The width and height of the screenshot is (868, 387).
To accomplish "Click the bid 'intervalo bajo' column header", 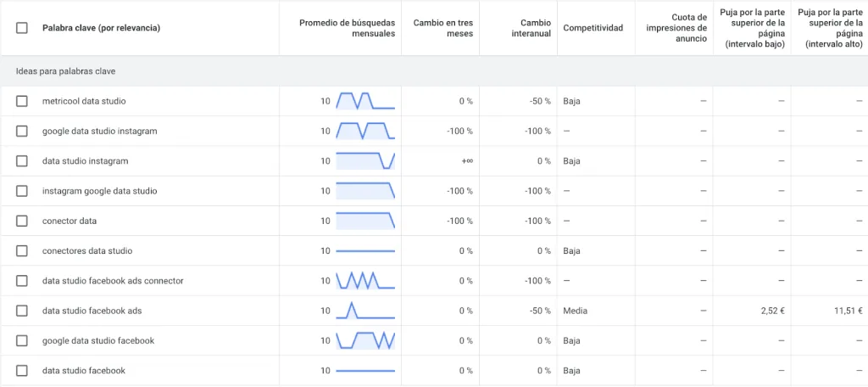I will click(x=753, y=28).
